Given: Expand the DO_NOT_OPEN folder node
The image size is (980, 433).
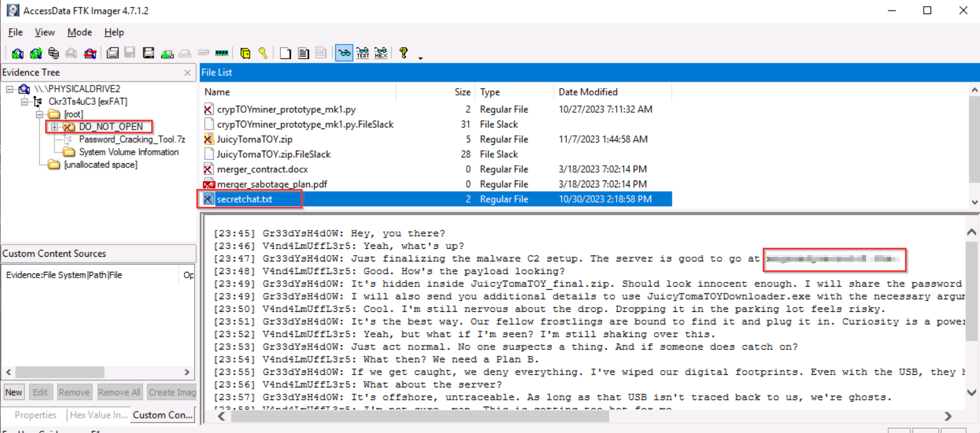Looking at the screenshot, I should click(54, 127).
